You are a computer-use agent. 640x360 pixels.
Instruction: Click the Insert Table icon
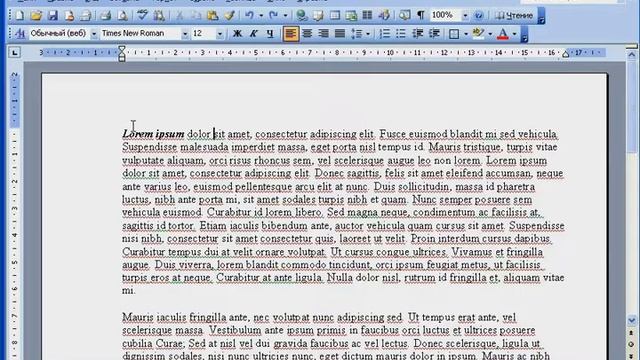coord(335,16)
